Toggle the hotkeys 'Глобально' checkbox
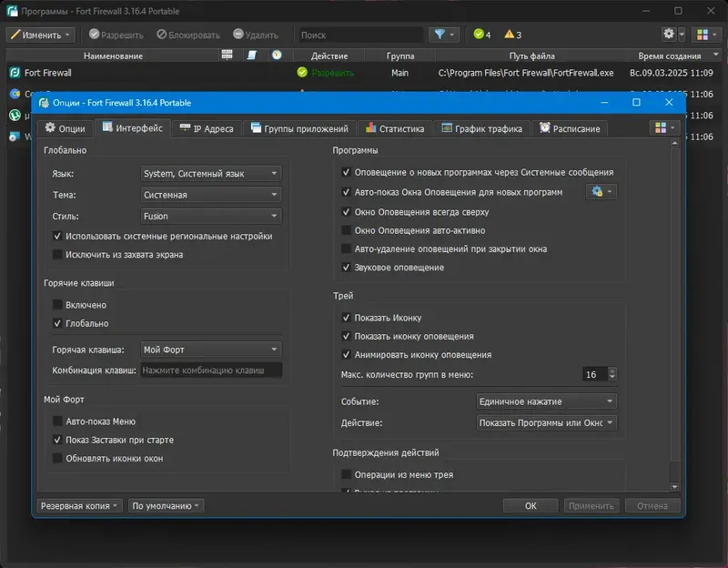This screenshot has width=728, height=568. coord(57,323)
